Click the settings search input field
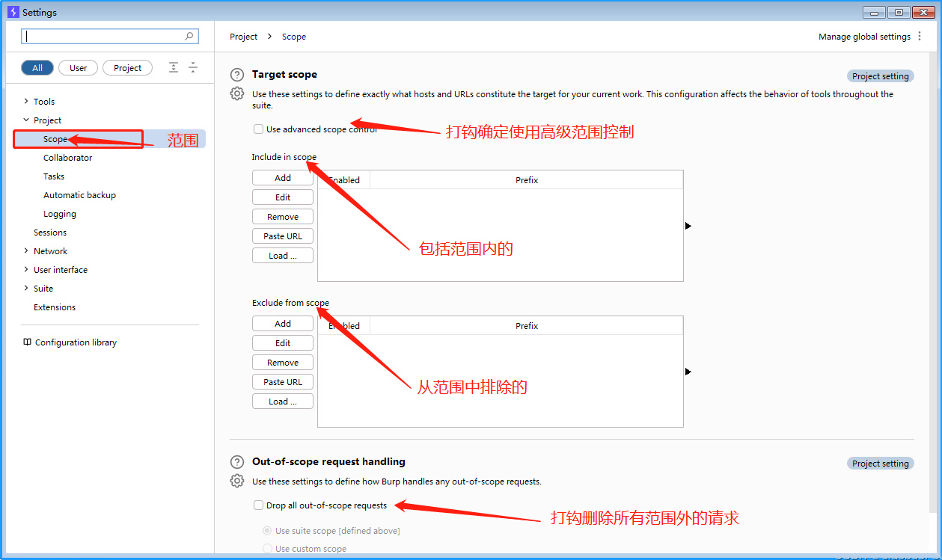 (105, 36)
